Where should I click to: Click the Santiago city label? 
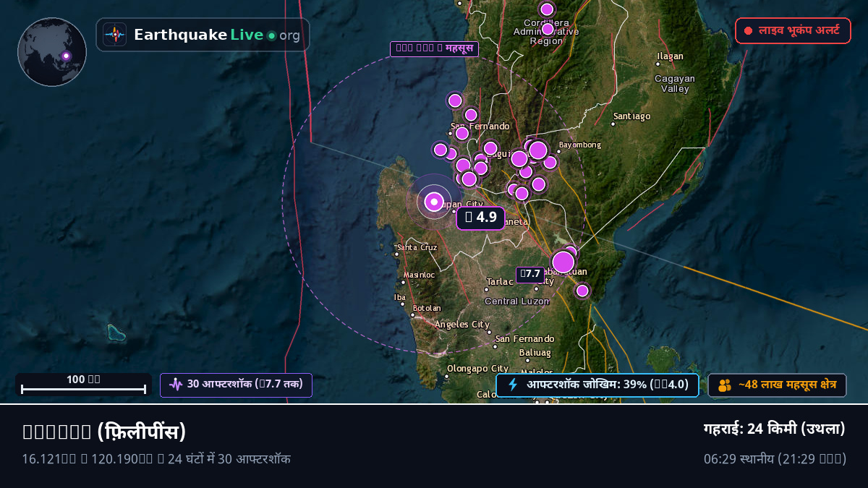pyautogui.click(x=631, y=116)
